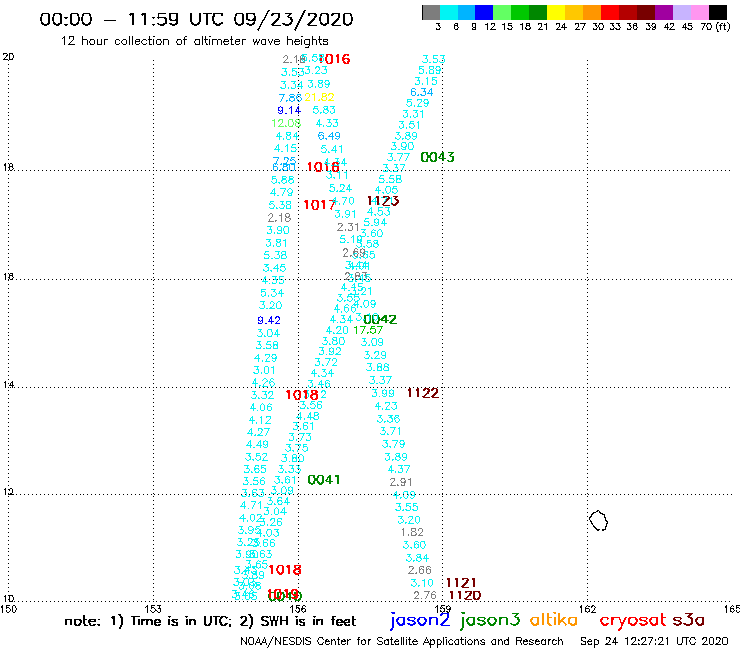Click the bright red 33 ft legend swatch
The image size is (740, 650).
[x=610, y=12]
